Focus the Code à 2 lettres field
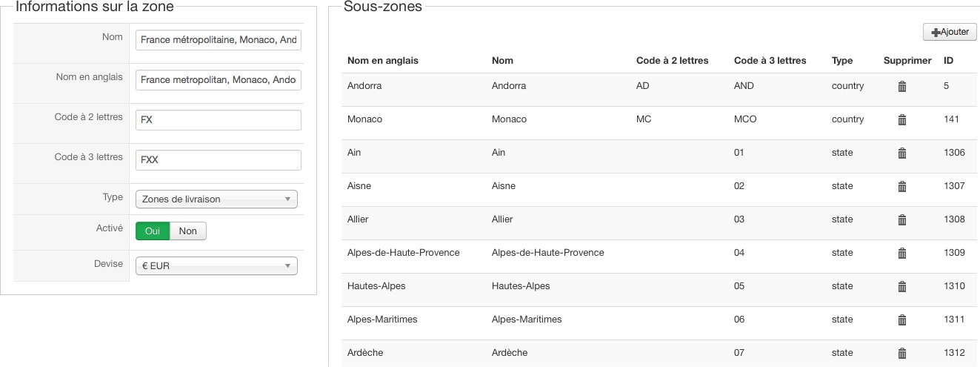This screenshot has height=367, width=980. 219,120
